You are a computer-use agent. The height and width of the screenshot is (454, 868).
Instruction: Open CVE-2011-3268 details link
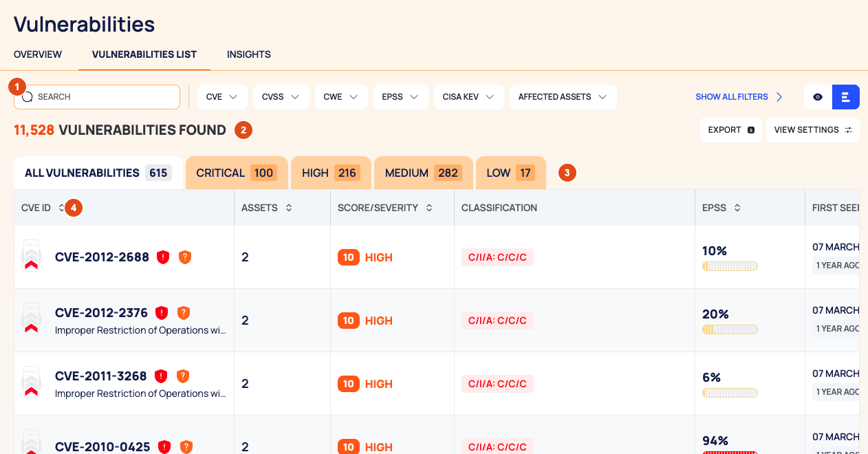click(x=101, y=376)
